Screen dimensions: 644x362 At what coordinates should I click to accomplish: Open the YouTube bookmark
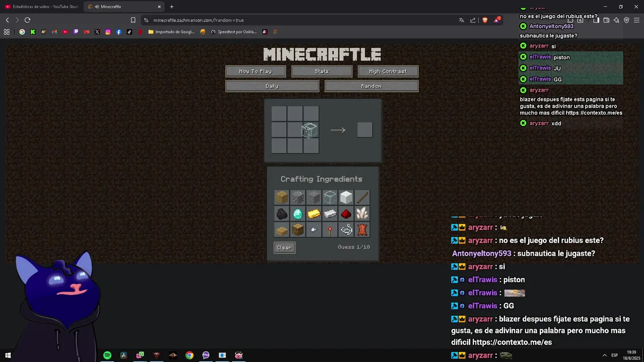pyautogui.click(x=65, y=32)
